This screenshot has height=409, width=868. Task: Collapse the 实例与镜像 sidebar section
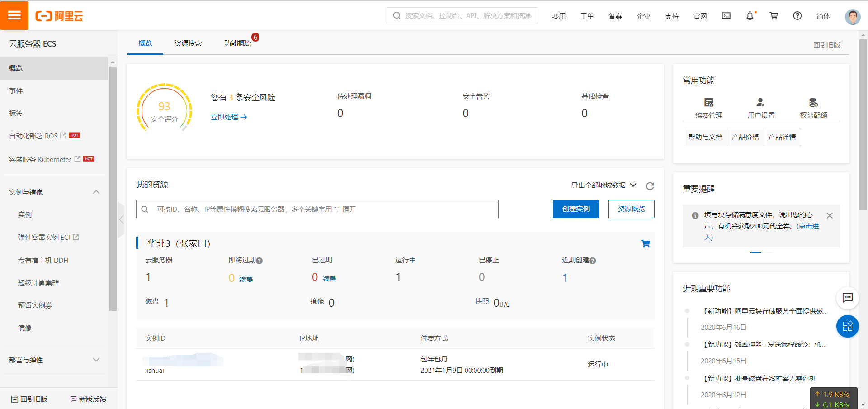pos(96,192)
